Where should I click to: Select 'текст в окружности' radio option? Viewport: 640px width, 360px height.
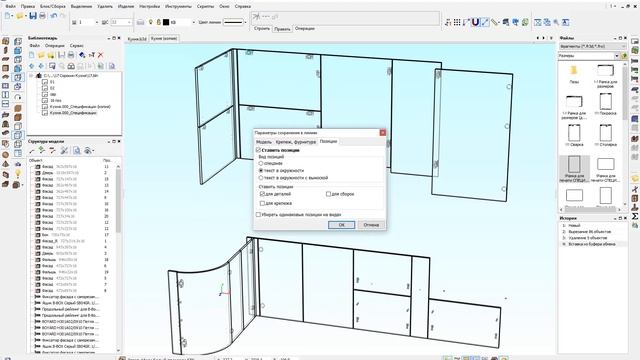pyautogui.click(x=261, y=171)
